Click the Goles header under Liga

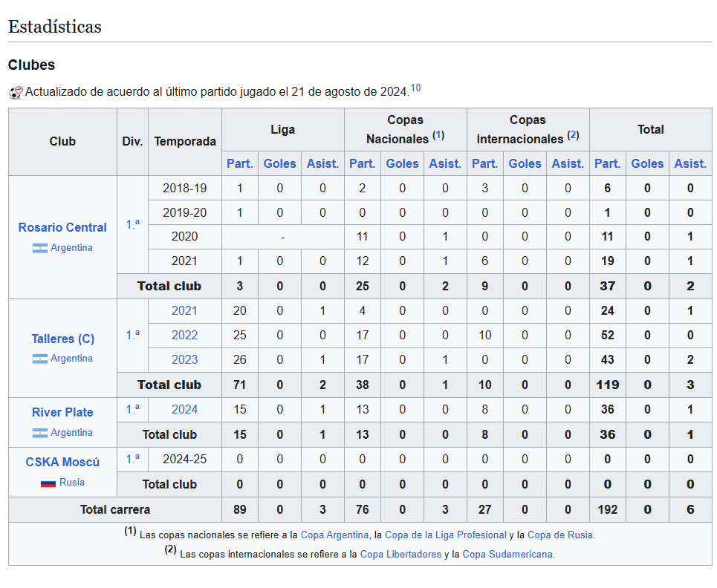pos(280,163)
